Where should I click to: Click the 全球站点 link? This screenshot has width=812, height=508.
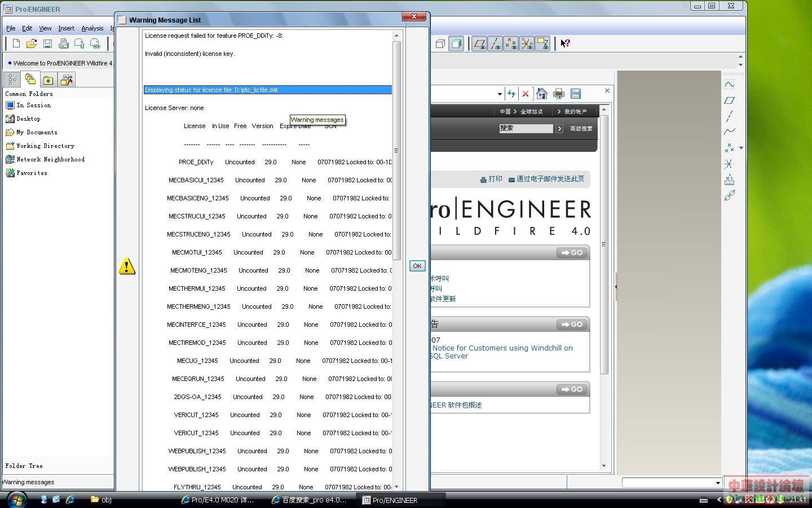pos(531,112)
